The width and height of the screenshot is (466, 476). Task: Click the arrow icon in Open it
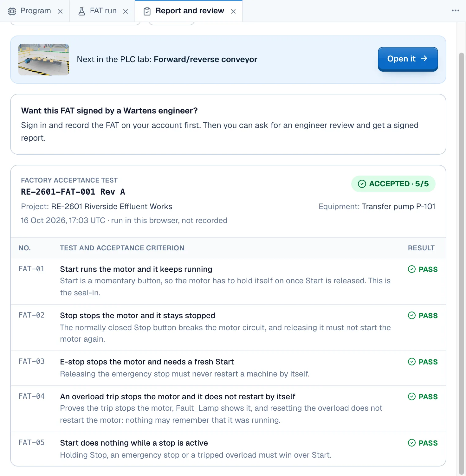tap(424, 59)
